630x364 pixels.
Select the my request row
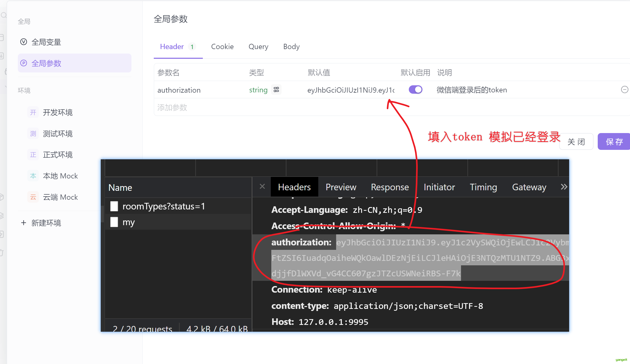178,222
